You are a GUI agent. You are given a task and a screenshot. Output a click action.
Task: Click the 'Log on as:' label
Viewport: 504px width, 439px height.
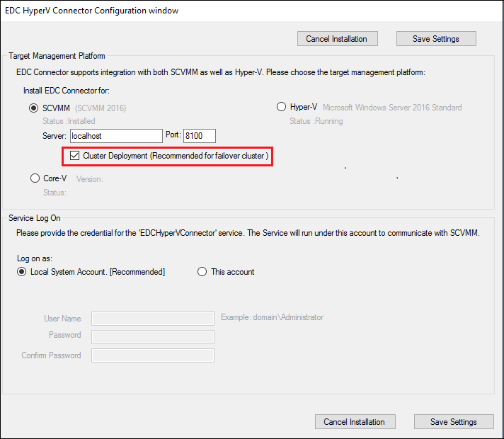[35, 258]
